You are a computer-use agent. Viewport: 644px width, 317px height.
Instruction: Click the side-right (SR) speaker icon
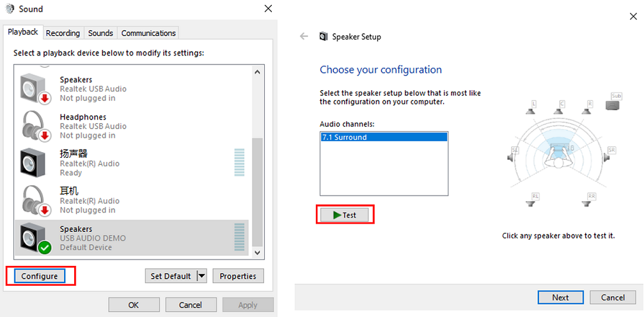(x=609, y=155)
